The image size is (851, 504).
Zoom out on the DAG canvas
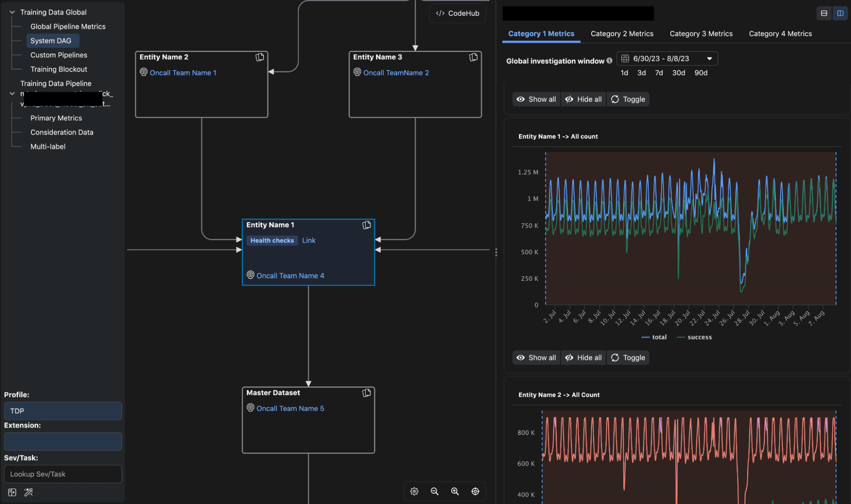click(x=434, y=491)
